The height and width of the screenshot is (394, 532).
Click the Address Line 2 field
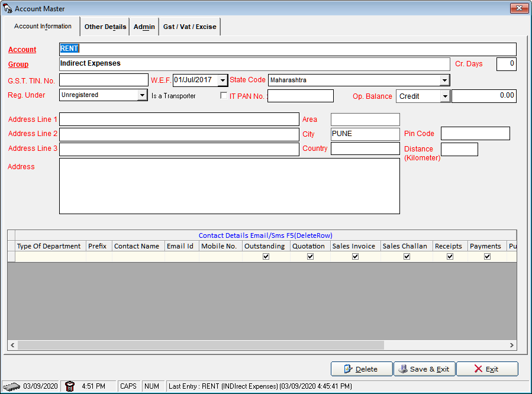tap(179, 134)
